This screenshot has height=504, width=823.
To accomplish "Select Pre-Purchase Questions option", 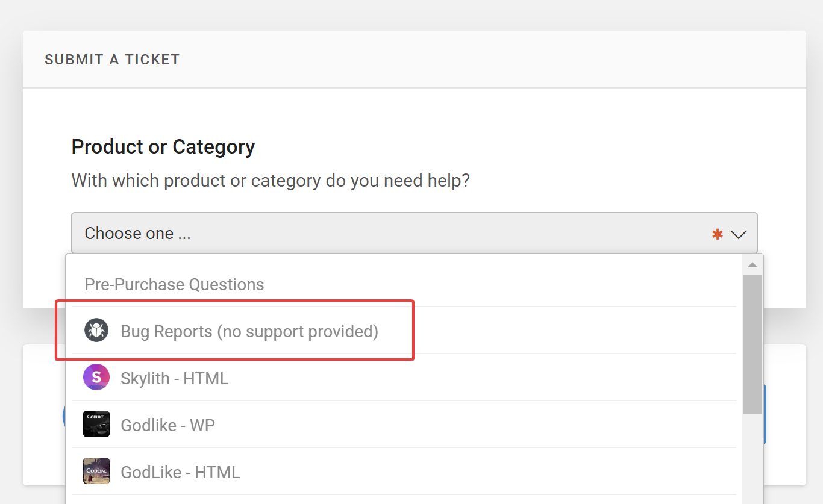I will pyautogui.click(x=404, y=284).
